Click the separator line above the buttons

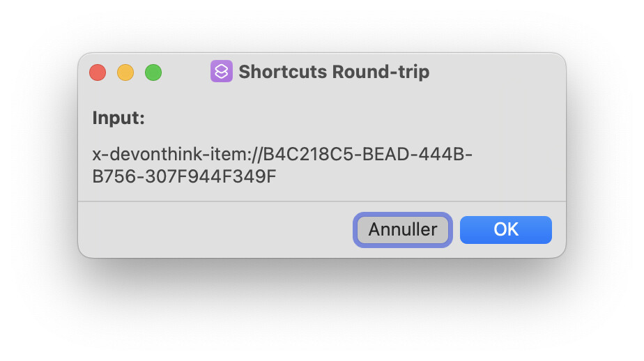[321, 201]
